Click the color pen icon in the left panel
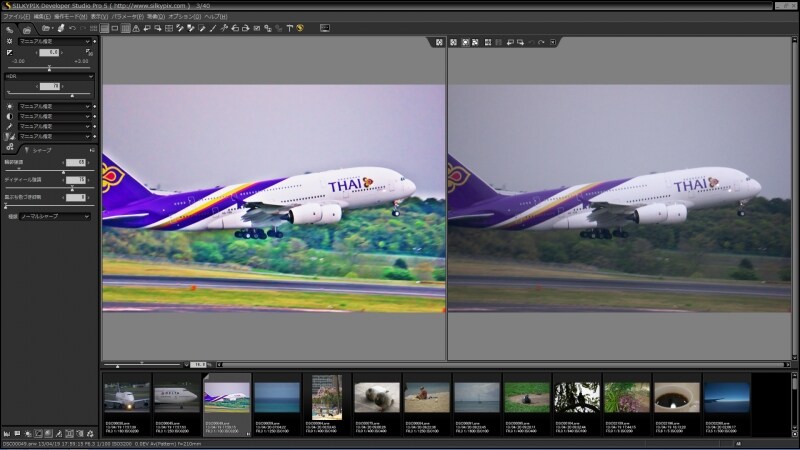 pyautogui.click(x=9, y=126)
